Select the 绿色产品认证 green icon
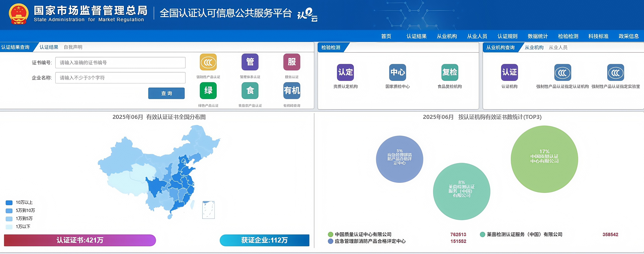This screenshot has width=644, height=254. click(x=208, y=91)
